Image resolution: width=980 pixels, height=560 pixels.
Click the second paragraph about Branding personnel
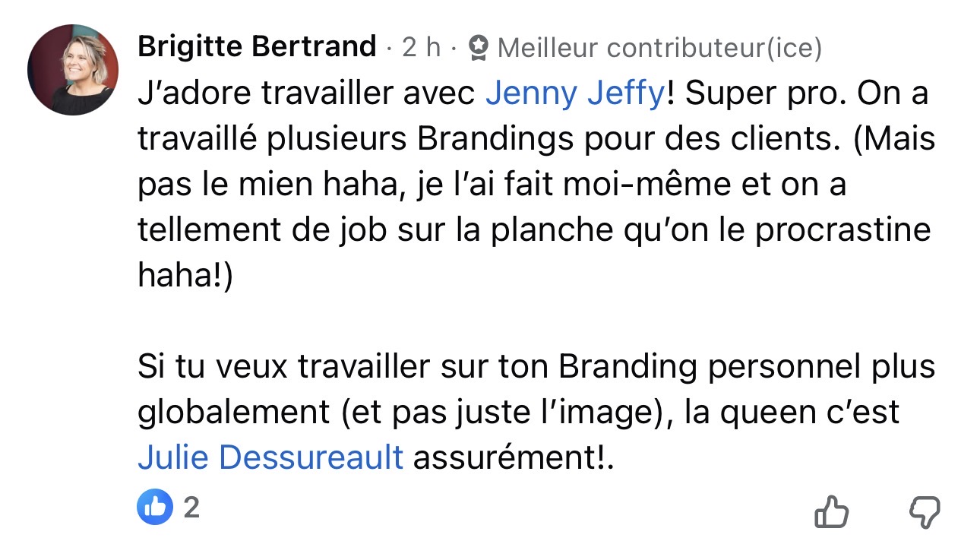[x=536, y=412]
